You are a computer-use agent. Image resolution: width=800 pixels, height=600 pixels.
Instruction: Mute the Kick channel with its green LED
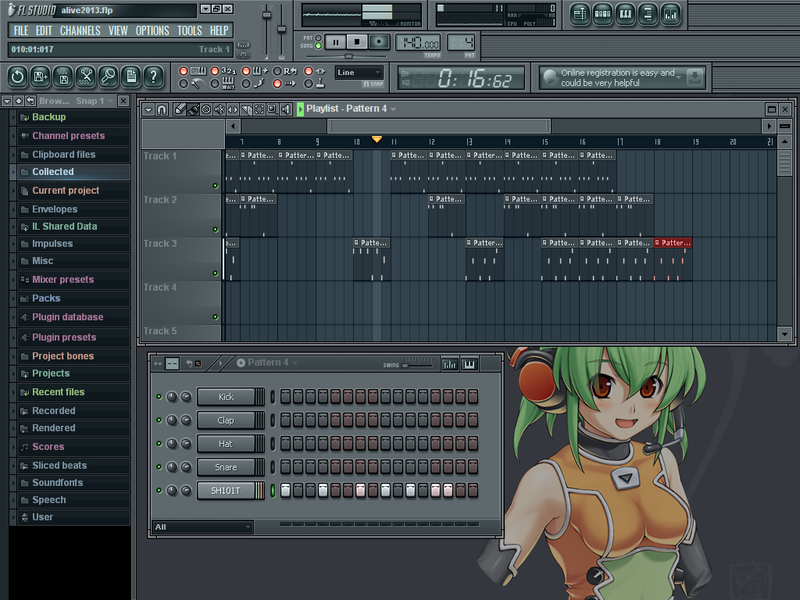(158, 397)
